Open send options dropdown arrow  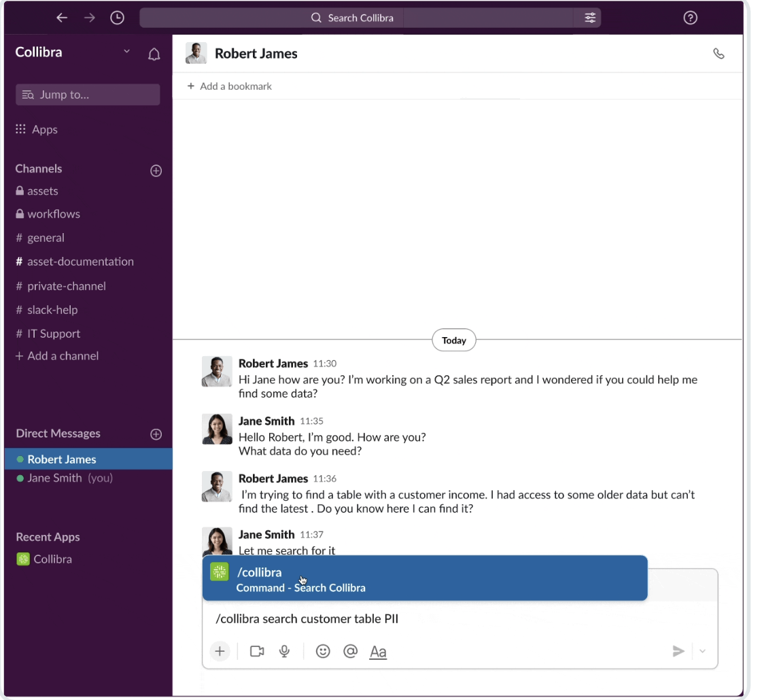click(703, 652)
